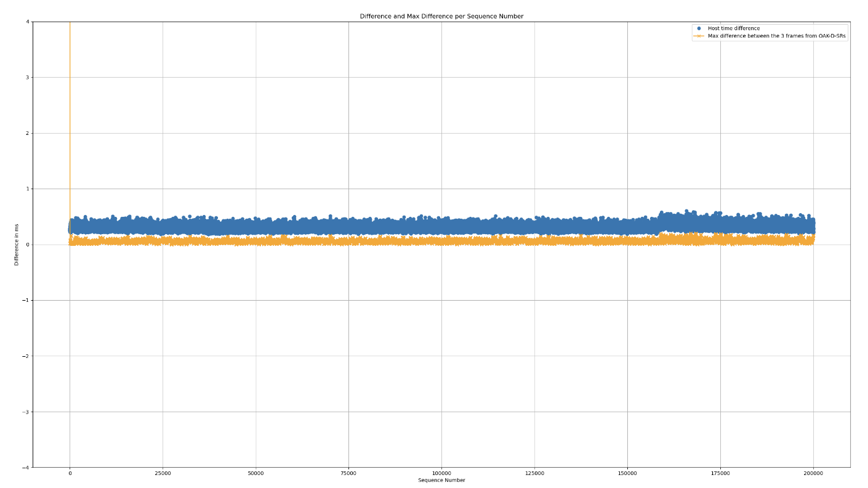Click the y-axis tick label 2
The image size is (868, 488).
click(x=26, y=133)
